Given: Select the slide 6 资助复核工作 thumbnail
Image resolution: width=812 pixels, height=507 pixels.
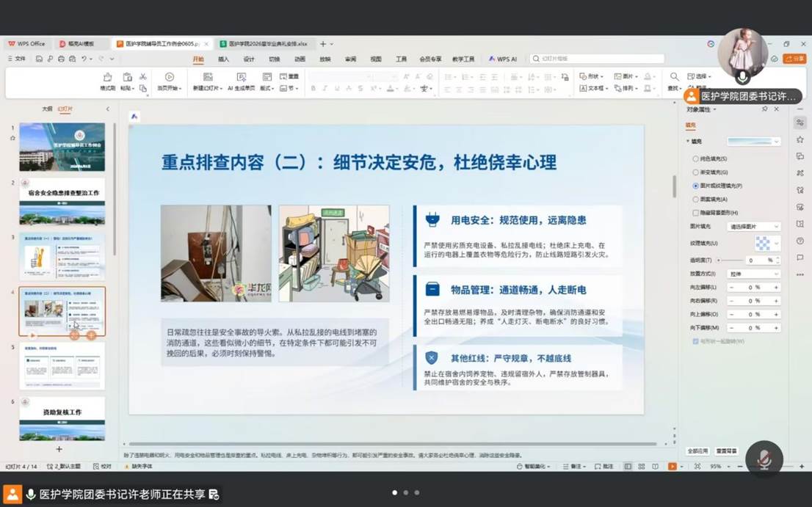Looking at the screenshot, I should (62, 418).
